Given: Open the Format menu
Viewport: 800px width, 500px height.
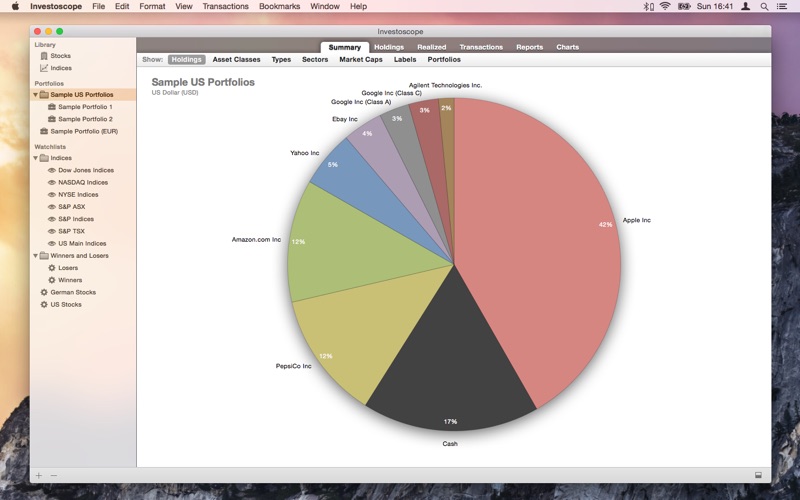Looking at the screenshot, I should pos(152,6).
